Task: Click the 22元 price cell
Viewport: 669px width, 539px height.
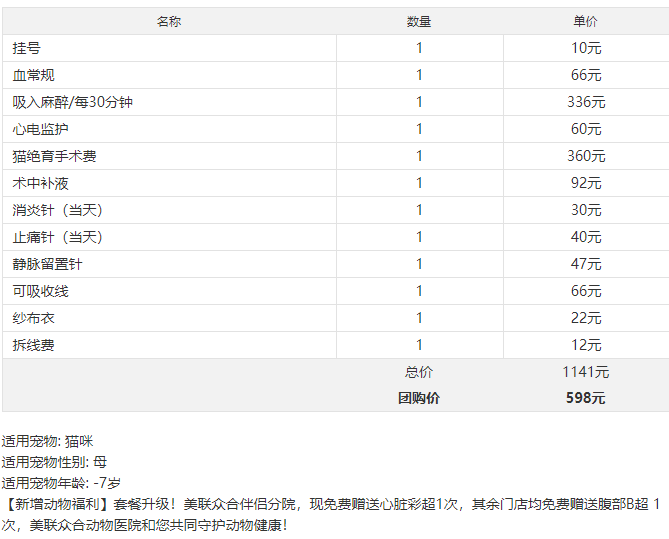Action: [586, 318]
